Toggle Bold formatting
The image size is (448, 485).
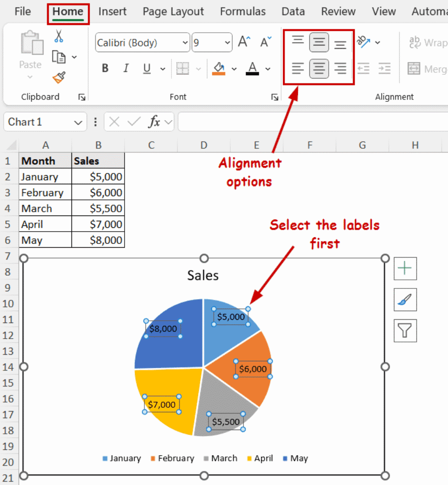(105, 69)
